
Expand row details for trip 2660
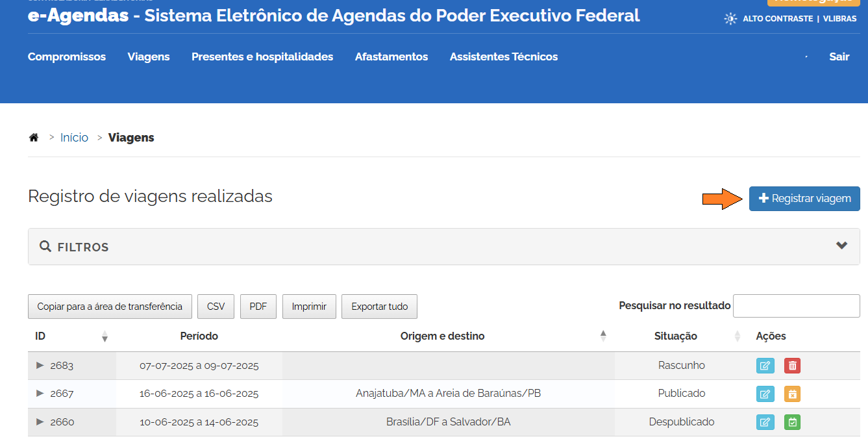click(40, 422)
